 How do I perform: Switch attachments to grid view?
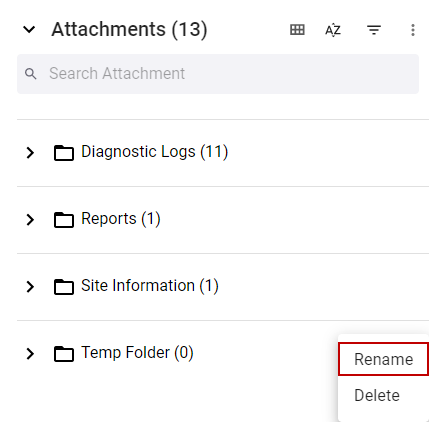(297, 30)
